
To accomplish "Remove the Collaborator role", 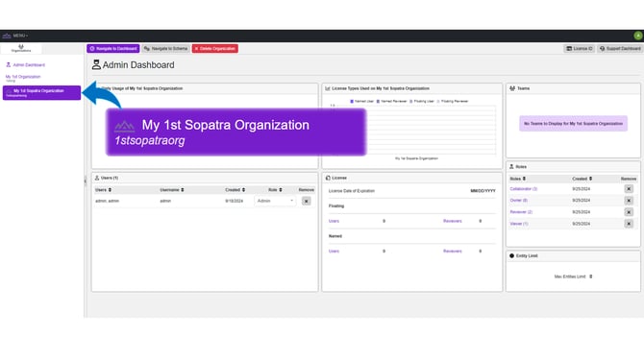I will (x=629, y=189).
